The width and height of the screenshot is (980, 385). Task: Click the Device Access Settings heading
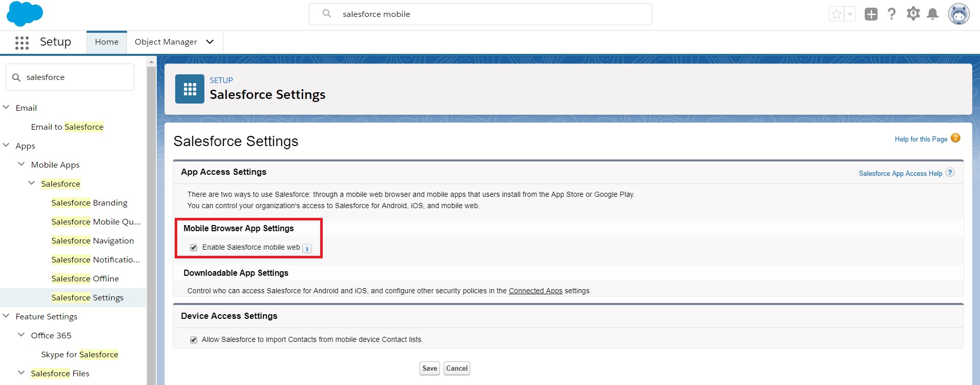pos(229,316)
